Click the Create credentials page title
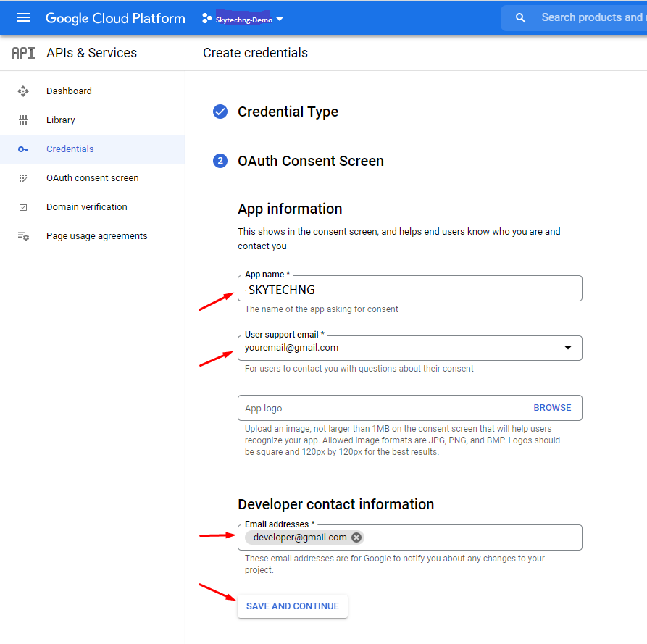This screenshot has width=647, height=644. click(x=255, y=53)
